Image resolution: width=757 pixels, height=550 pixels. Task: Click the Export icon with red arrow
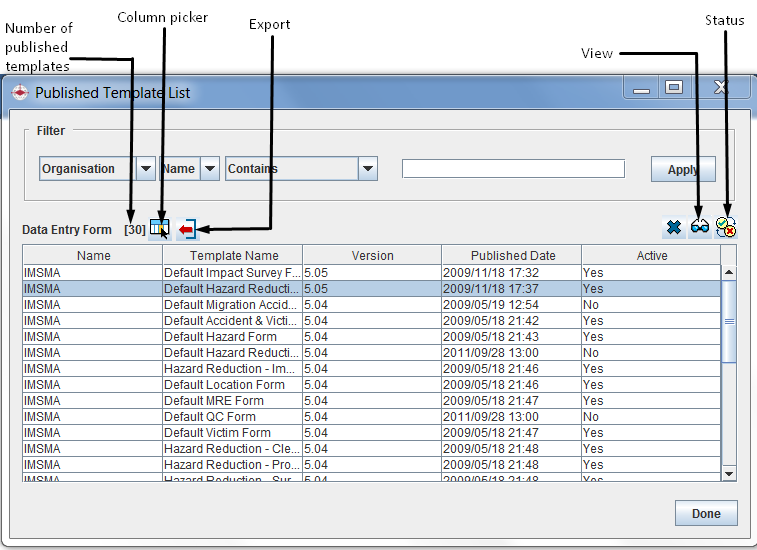pos(187,230)
